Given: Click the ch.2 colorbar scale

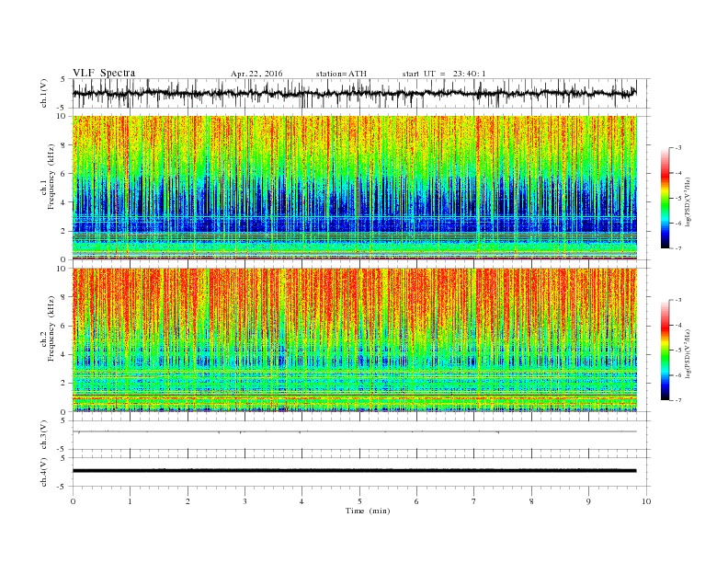Looking at the screenshot, I should (x=665, y=350).
